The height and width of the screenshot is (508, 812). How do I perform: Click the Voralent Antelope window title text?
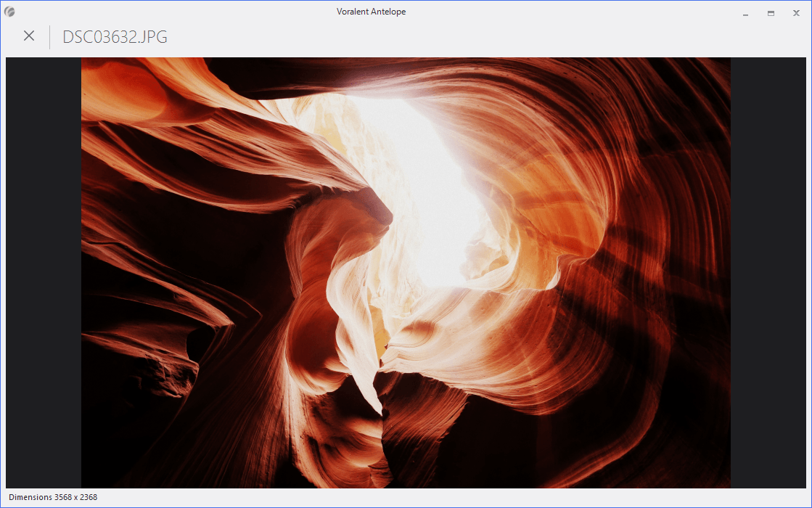tap(371, 12)
